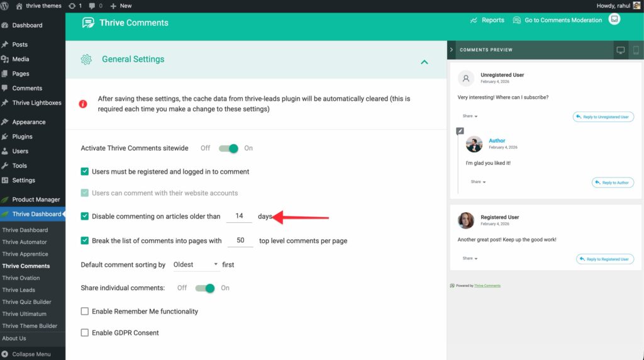This screenshot has height=360, width=644.
Task: Open the comment sorting Oldest dropdown
Action: [195, 265]
